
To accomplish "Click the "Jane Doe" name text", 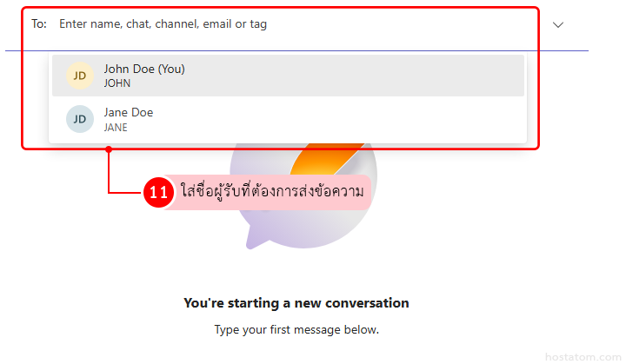I will click(129, 112).
